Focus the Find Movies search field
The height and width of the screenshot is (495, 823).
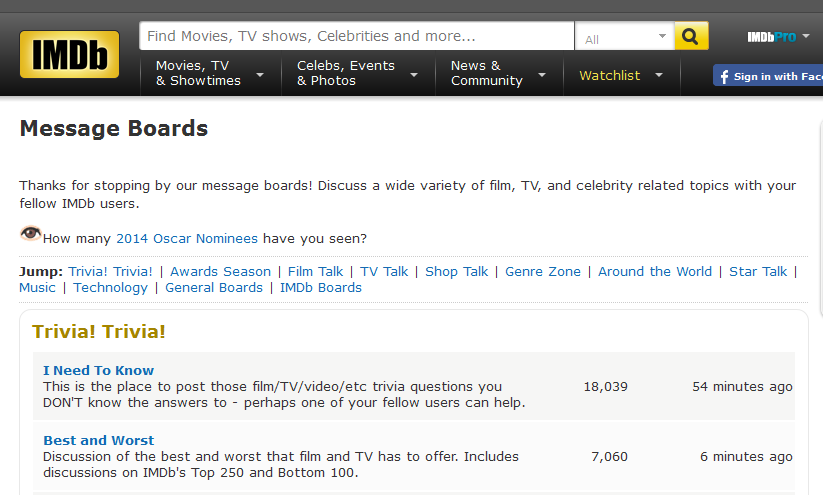356,36
